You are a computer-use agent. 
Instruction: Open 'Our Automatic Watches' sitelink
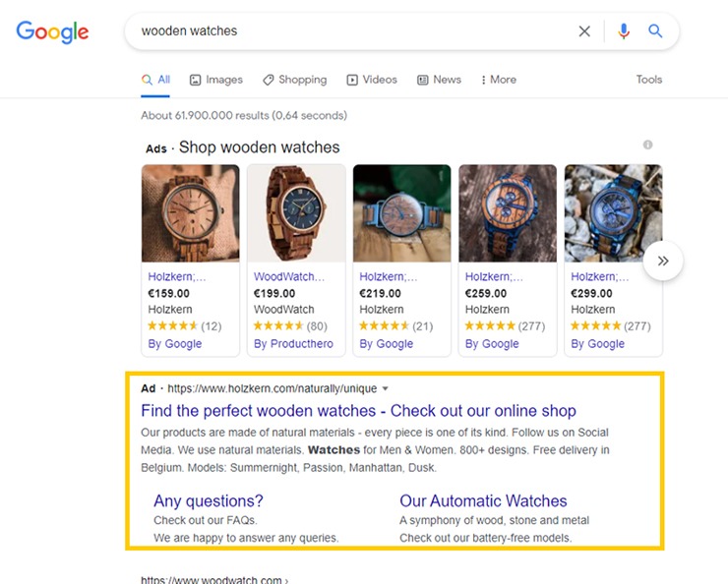[x=483, y=501]
